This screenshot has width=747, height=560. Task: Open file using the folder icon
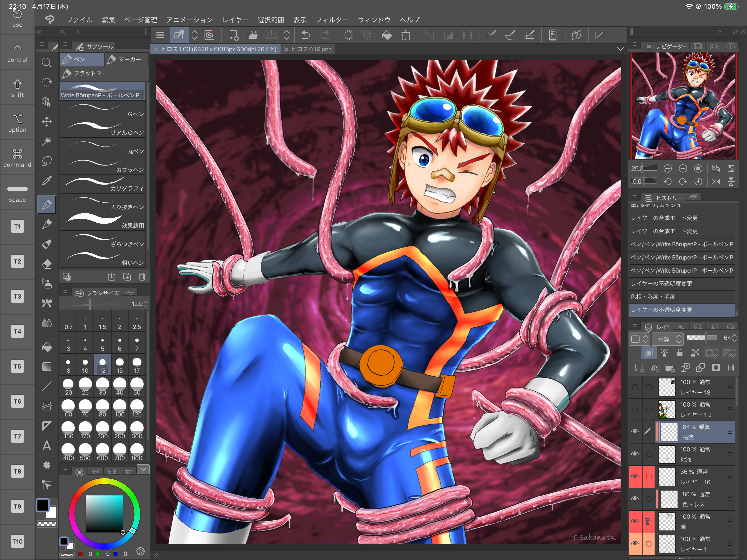pos(252,35)
